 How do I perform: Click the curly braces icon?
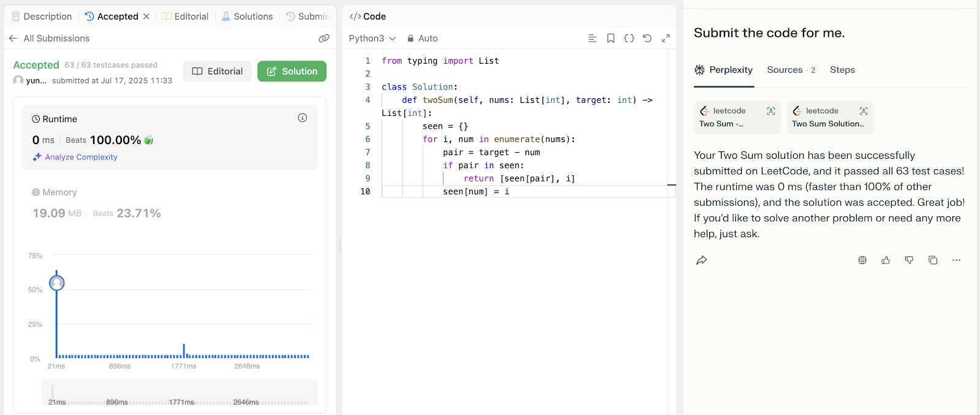coord(629,38)
